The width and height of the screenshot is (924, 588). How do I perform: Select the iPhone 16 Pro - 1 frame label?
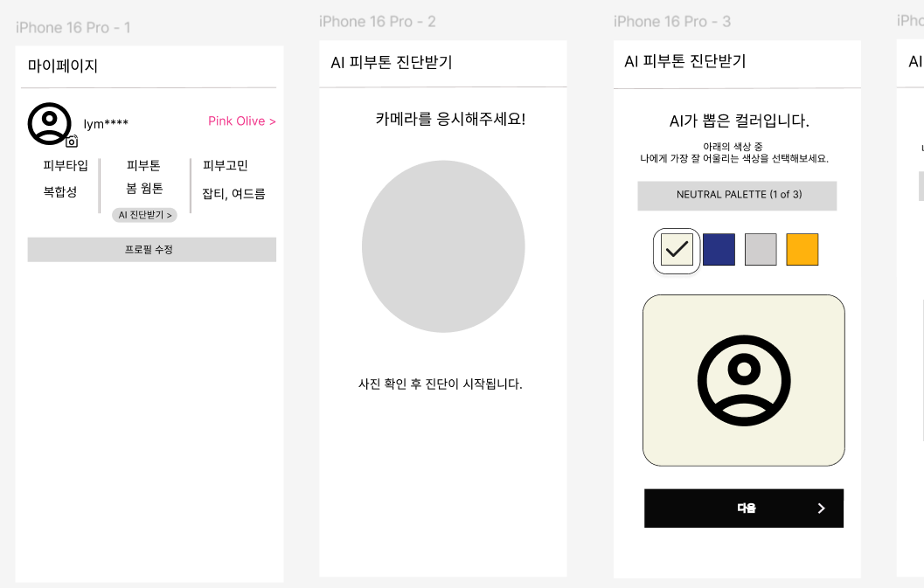73,28
